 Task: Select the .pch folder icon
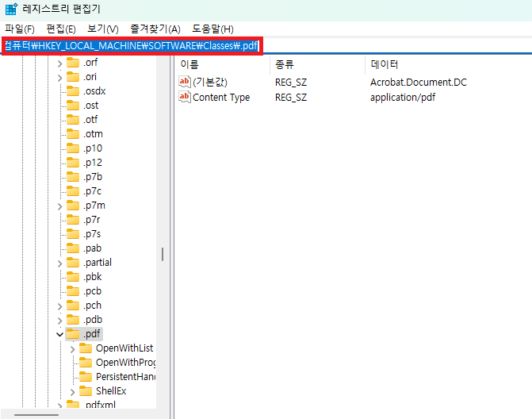(73, 306)
